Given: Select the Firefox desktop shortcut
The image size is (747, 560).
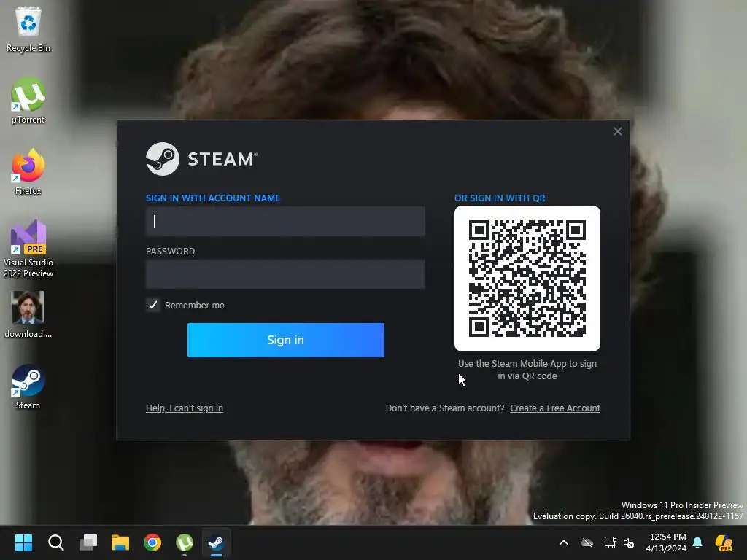Looking at the screenshot, I should 28,172.
